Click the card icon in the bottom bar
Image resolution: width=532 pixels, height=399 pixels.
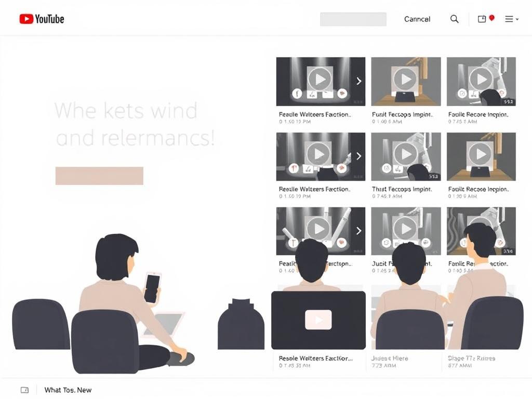25,390
